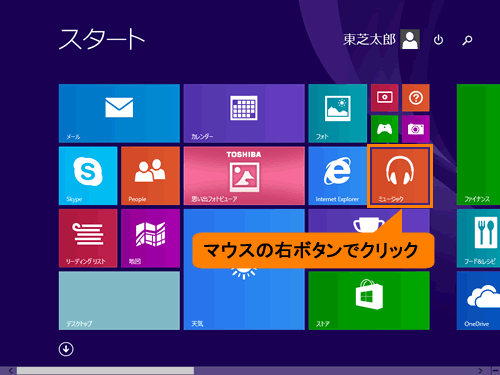The height and width of the screenshot is (375, 500).
Task: Click the scrollbar left arrow
Action: tap(11, 371)
